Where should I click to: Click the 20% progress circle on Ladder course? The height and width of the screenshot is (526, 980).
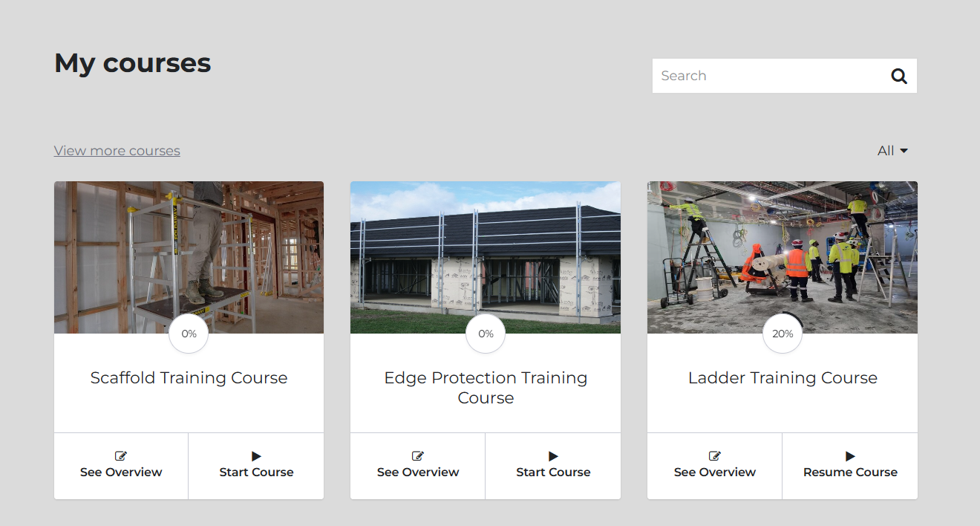[783, 334]
